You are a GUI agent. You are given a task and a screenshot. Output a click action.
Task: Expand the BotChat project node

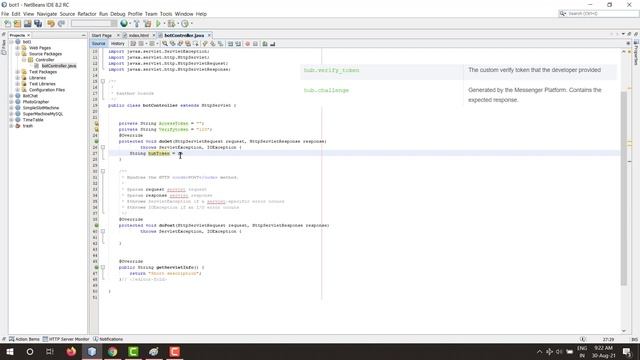click(x=11, y=96)
